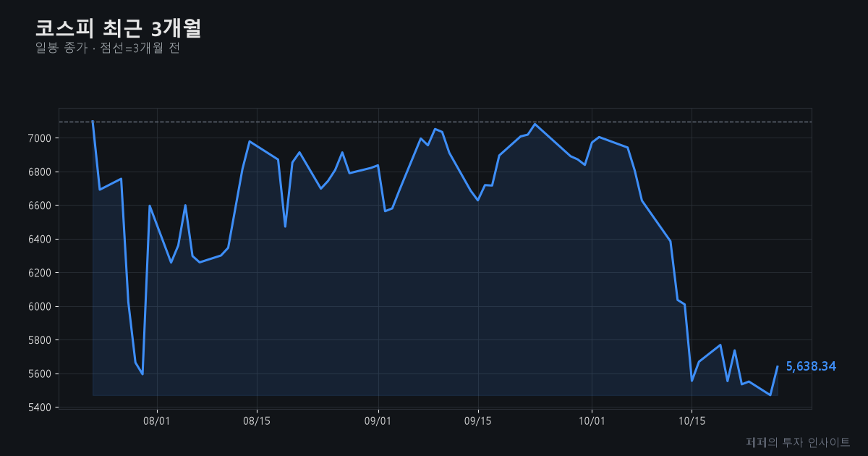This screenshot has height=456, width=868.
Task: Select the date label "10/15"
Action: (692, 421)
